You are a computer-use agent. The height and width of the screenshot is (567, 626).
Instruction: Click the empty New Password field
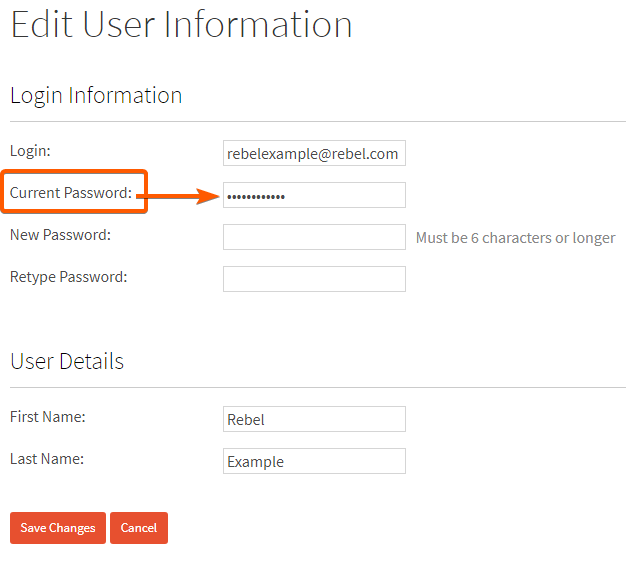314,237
